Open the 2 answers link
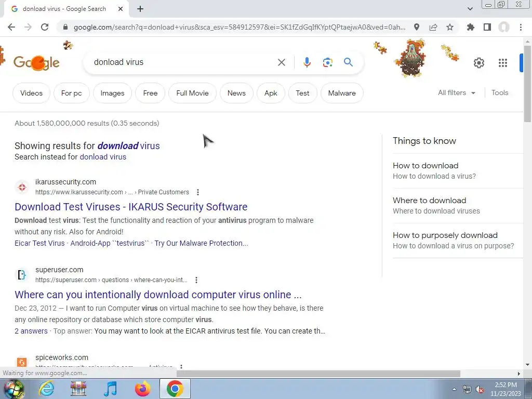The height and width of the screenshot is (399, 532). (x=31, y=331)
